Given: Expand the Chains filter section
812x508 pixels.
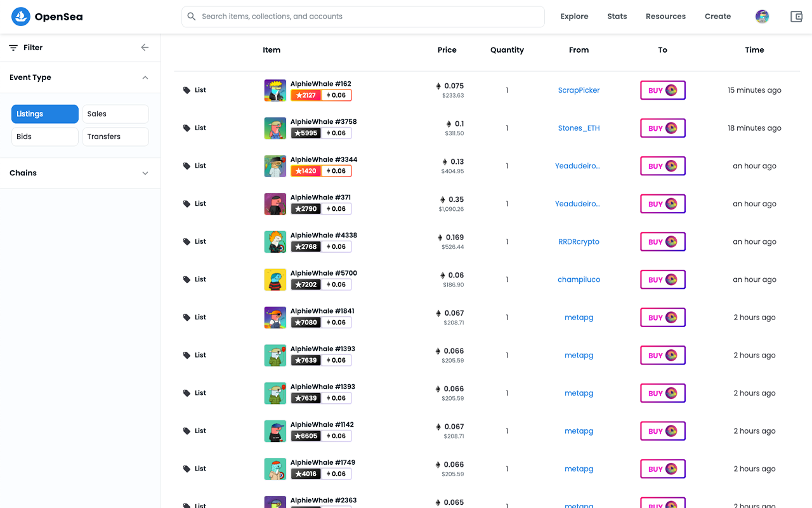Looking at the screenshot, I should [x=145, y=173].
